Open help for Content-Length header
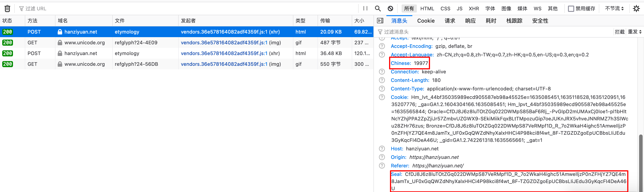 click(382, 80)
